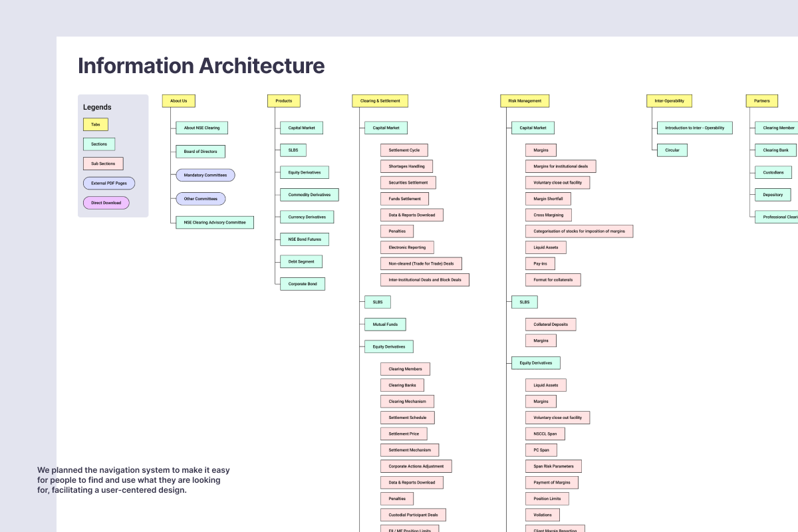Image resolution: width=798 pixels, height=532 pixels.
Task: Click the Inter-Operability tab node
Action: point(669,101)
